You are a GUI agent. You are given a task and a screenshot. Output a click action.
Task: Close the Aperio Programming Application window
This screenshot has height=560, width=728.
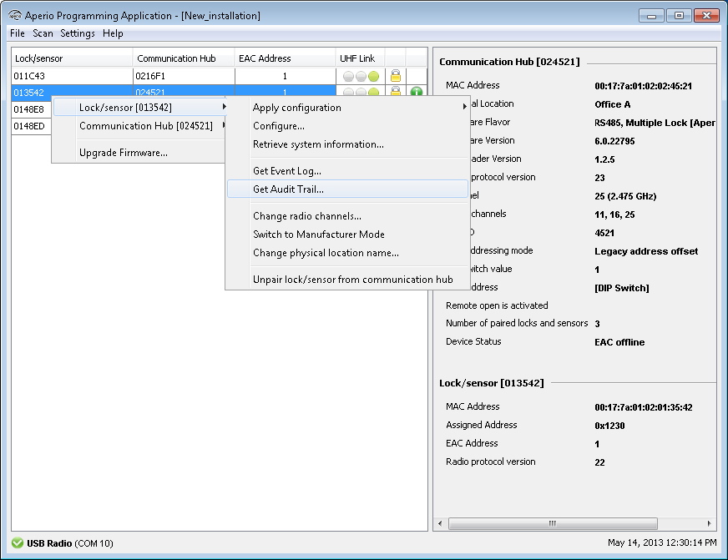(706, 15)
